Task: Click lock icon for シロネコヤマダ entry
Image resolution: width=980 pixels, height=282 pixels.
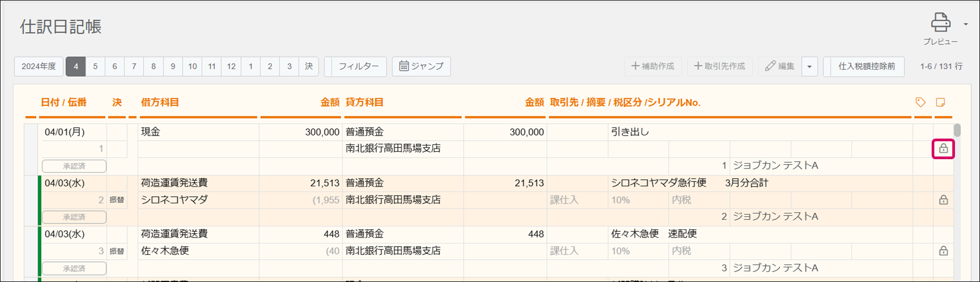Action: [943, 200]
